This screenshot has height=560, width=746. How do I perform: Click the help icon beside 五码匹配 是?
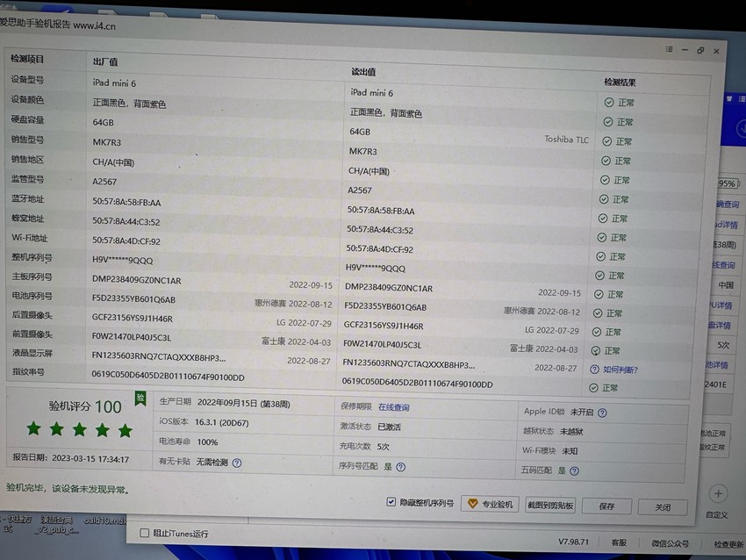pyautogui.click(x=574, y=471)
